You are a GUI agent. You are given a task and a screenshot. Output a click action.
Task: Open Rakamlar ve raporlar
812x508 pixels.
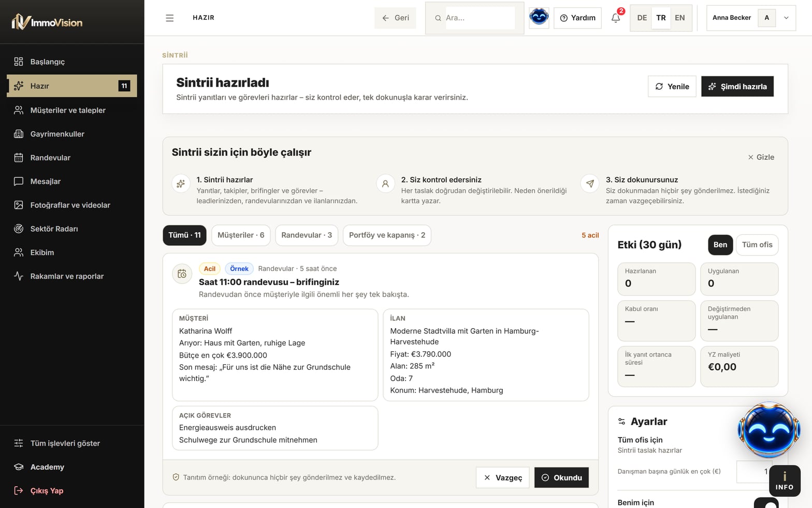point(72,276)
